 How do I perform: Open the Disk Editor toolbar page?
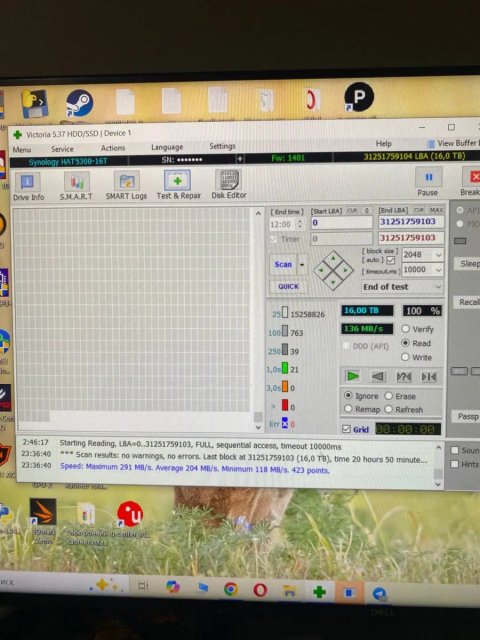[x=229, y=184]
